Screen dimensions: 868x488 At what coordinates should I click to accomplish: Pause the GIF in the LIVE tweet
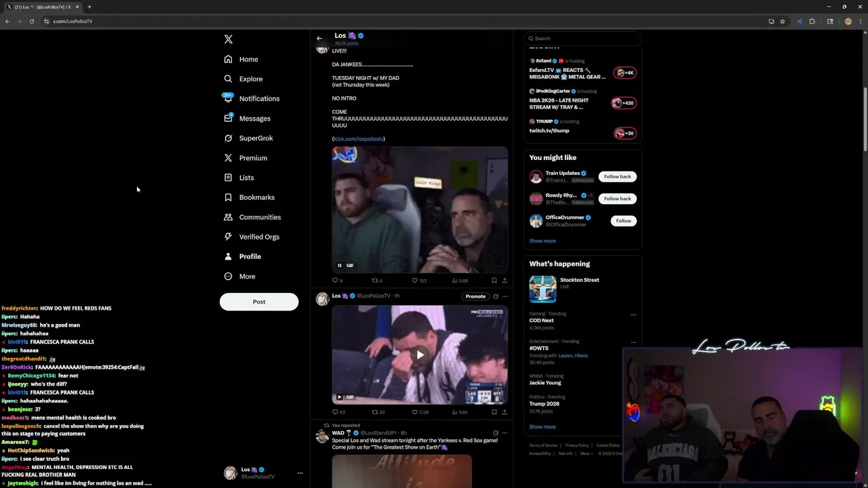pos(340,266)
